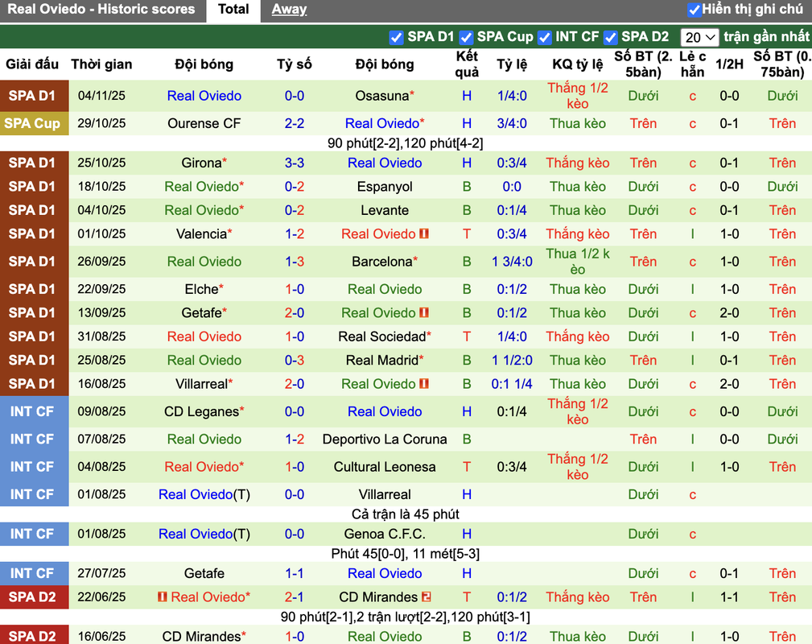
Task: Click red card icon before Real Oviedo 22/06/25
Action: 163,597
